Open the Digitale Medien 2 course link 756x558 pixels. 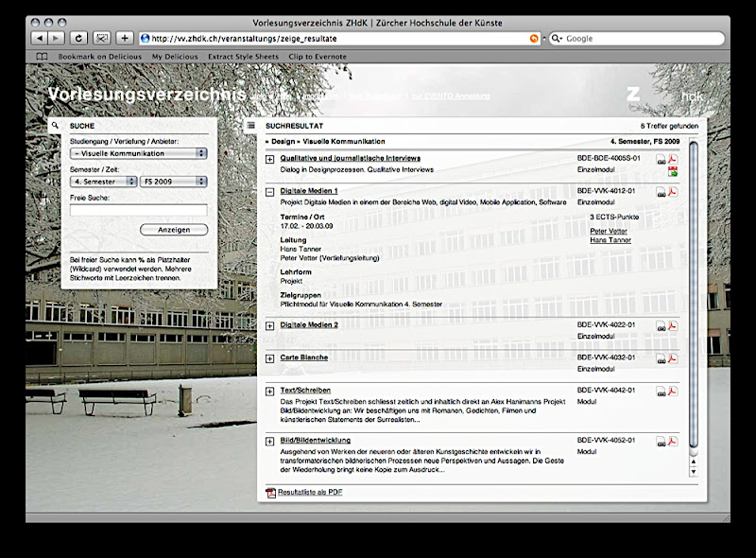[x=309, y=324]
